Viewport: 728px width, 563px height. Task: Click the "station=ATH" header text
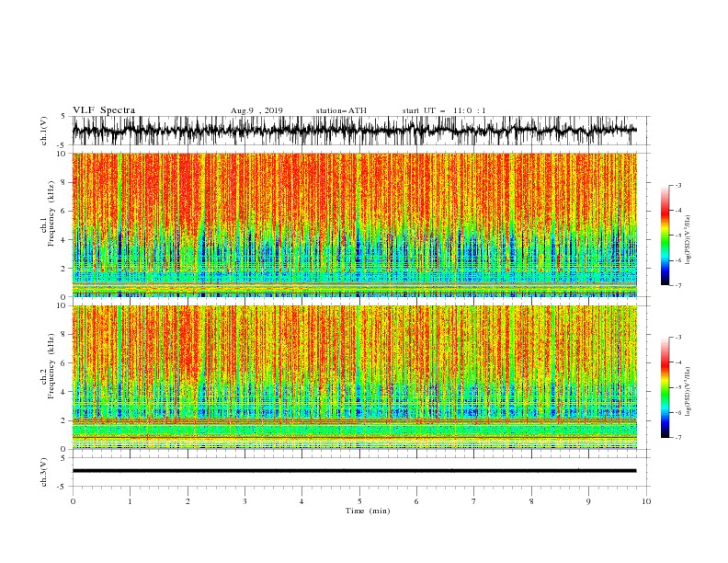[x=341, y=110]
